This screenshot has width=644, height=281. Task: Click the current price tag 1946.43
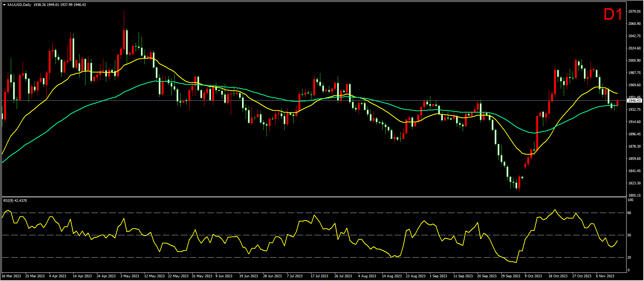(x=634, y=101)
